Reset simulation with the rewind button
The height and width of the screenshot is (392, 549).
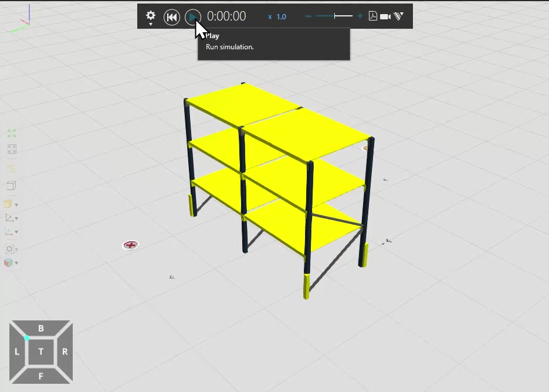click(171, 17)
